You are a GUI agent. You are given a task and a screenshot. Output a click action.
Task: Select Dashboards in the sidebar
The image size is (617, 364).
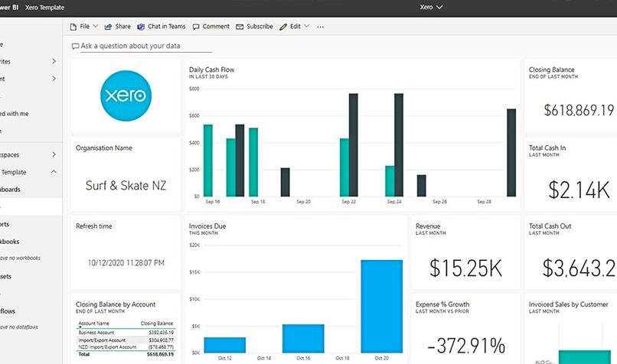[10, 190]
